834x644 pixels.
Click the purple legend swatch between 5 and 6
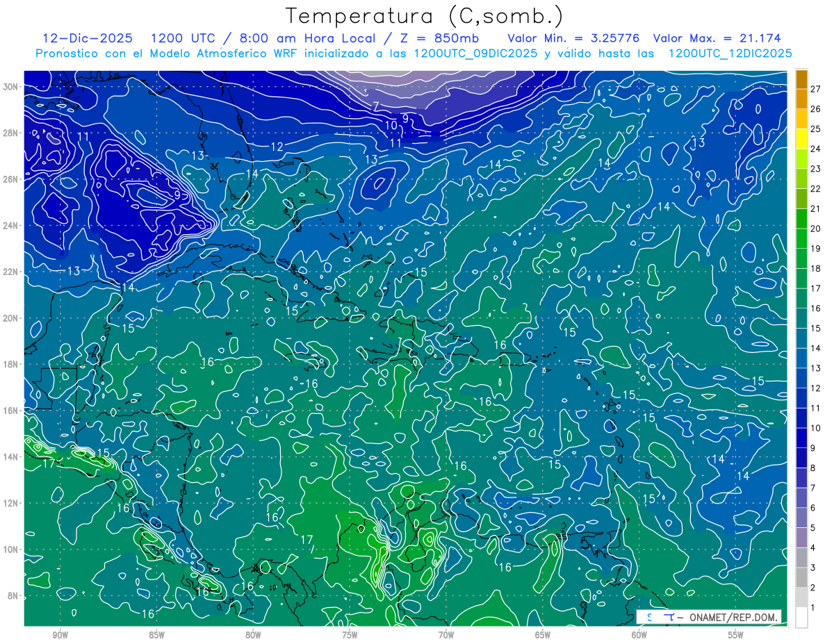pyautogui.click(x=801, y=518)
